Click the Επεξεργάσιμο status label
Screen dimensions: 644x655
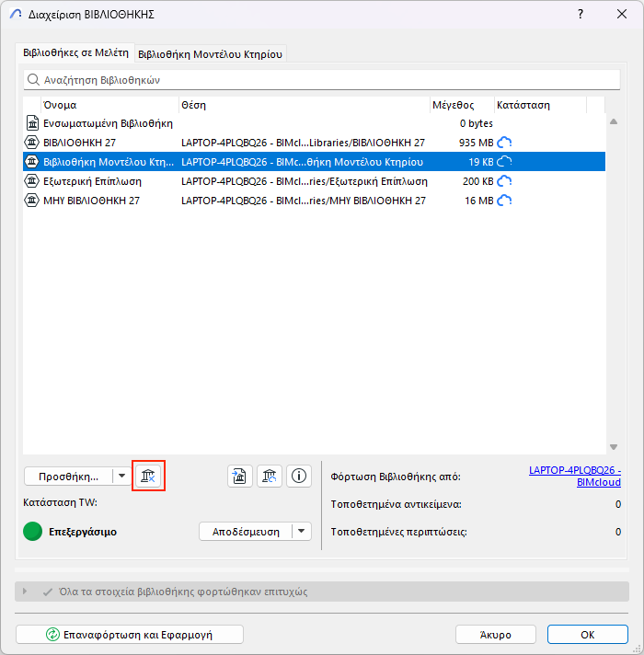click(83, 532)
